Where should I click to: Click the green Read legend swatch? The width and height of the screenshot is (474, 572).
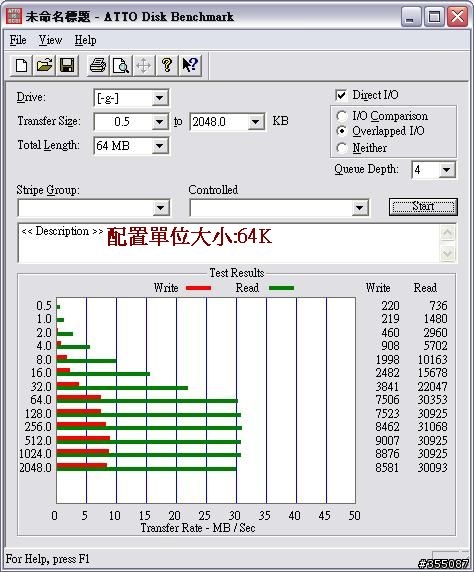(281, 288)
